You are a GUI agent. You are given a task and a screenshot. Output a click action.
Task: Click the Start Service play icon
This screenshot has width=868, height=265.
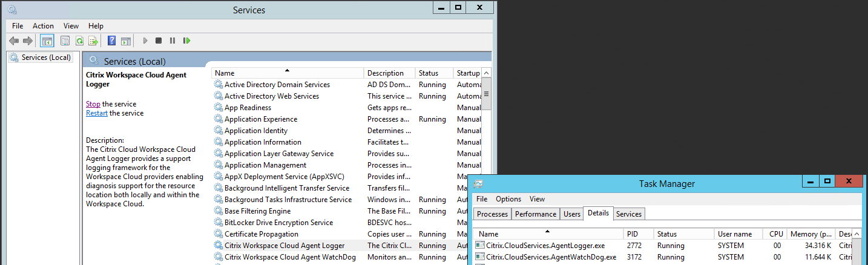[x=145, y=41]
